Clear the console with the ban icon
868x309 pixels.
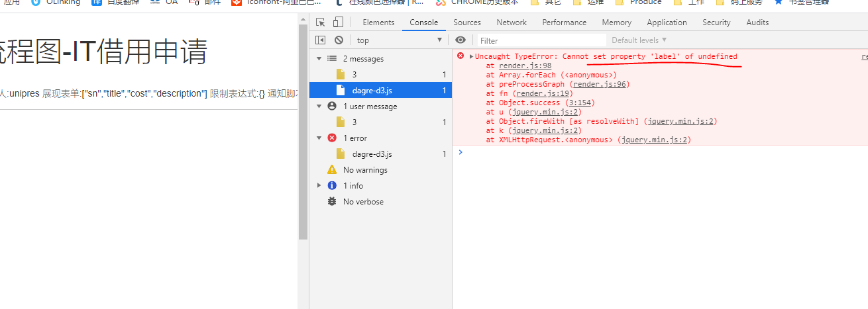tap(339, 40)
